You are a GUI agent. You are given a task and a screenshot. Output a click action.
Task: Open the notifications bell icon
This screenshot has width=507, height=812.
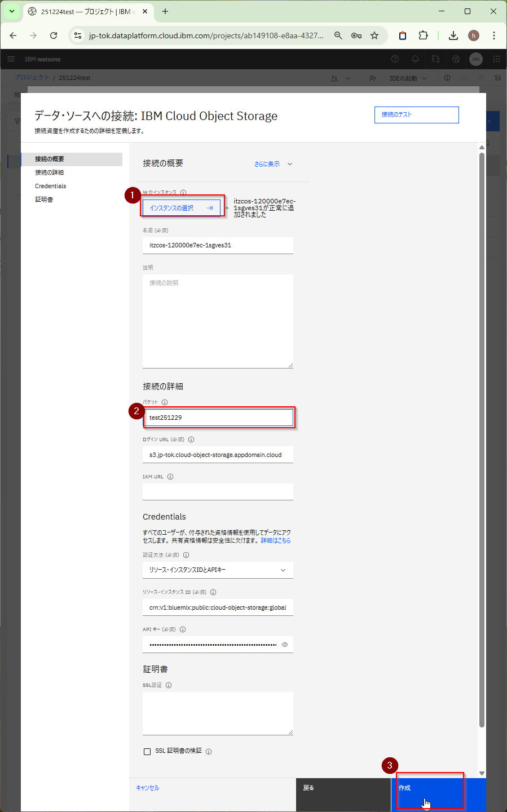(x=415, y=59)
